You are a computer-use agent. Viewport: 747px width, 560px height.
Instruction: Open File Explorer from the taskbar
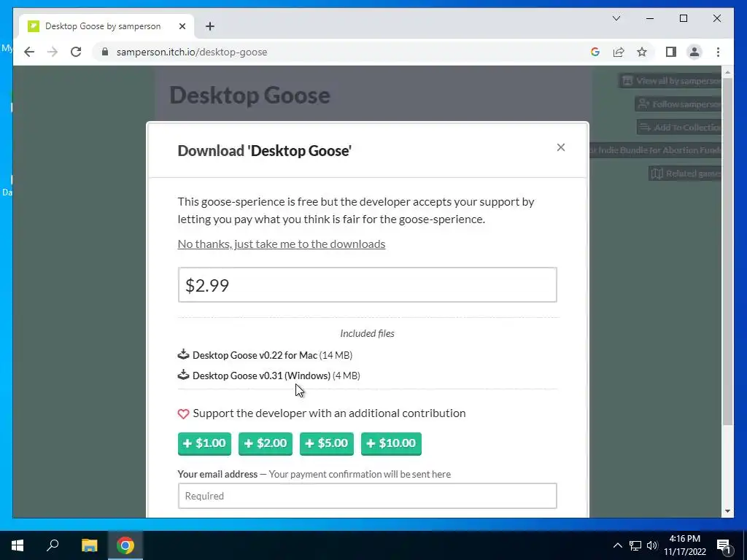[89, 545]
